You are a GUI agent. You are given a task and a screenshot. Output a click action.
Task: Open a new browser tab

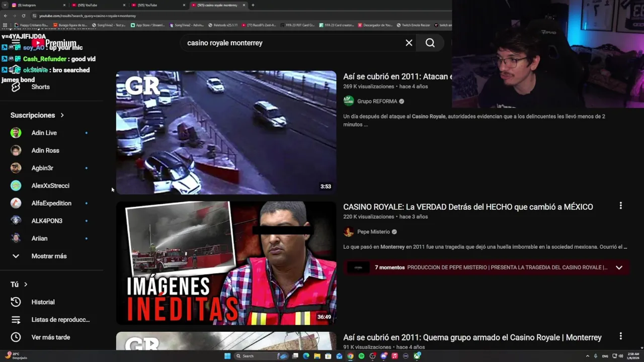click(253, 5)
